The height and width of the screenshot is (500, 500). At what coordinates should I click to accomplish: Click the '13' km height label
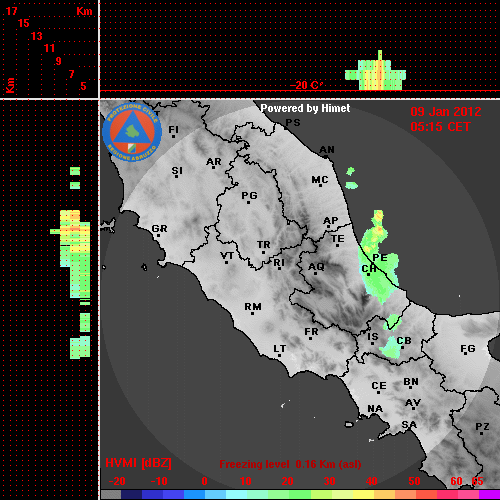pos(37,36)
